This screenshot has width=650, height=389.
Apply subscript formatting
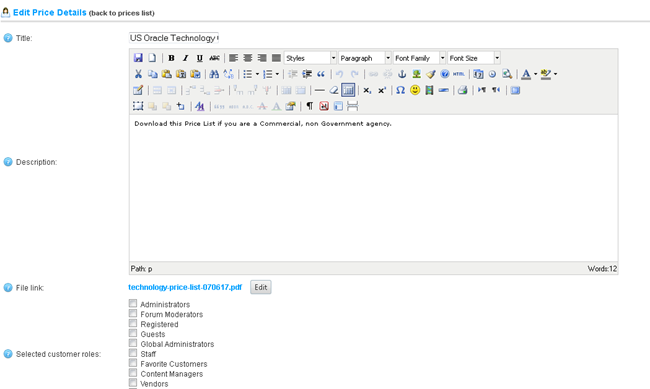coord(367,90)
